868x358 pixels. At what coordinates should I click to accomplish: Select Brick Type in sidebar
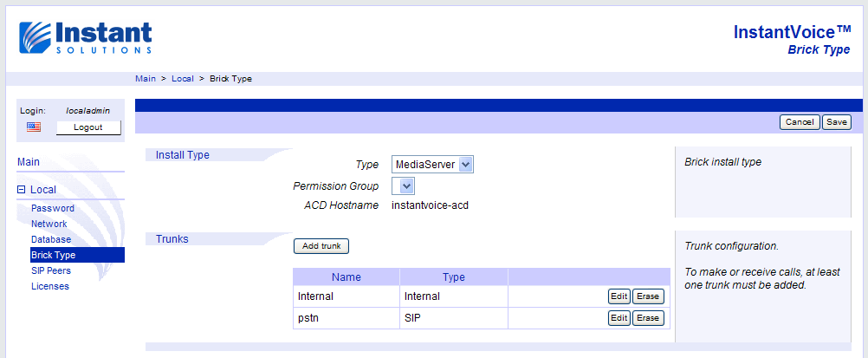(77, 255)
